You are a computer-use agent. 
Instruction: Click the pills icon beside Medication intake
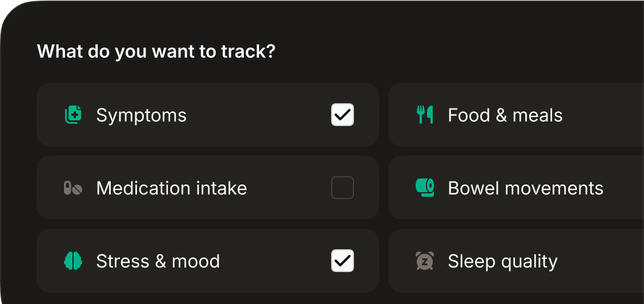tap(73, 188)
